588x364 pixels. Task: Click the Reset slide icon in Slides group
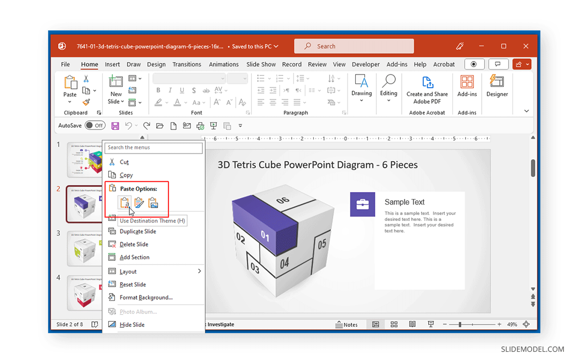132,90
